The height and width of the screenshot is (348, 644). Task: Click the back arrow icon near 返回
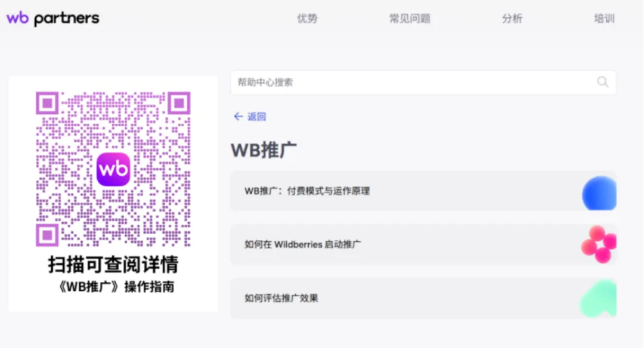238,117
